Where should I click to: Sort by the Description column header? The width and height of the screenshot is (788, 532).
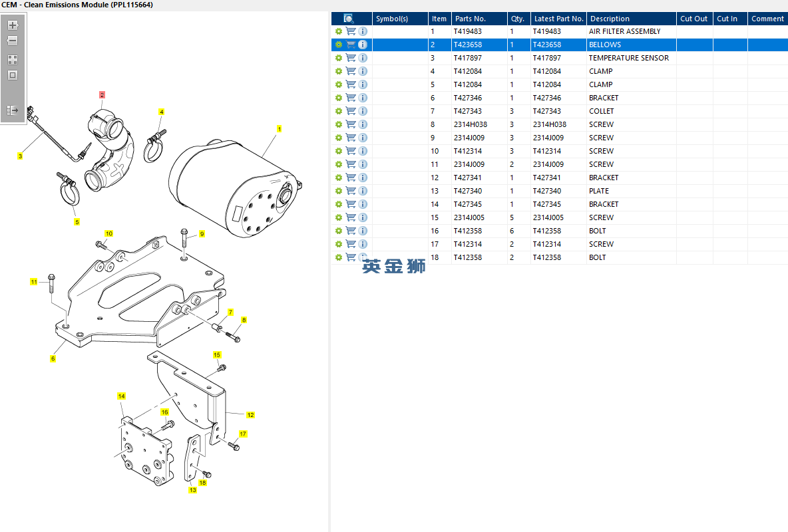click(632, 19)
